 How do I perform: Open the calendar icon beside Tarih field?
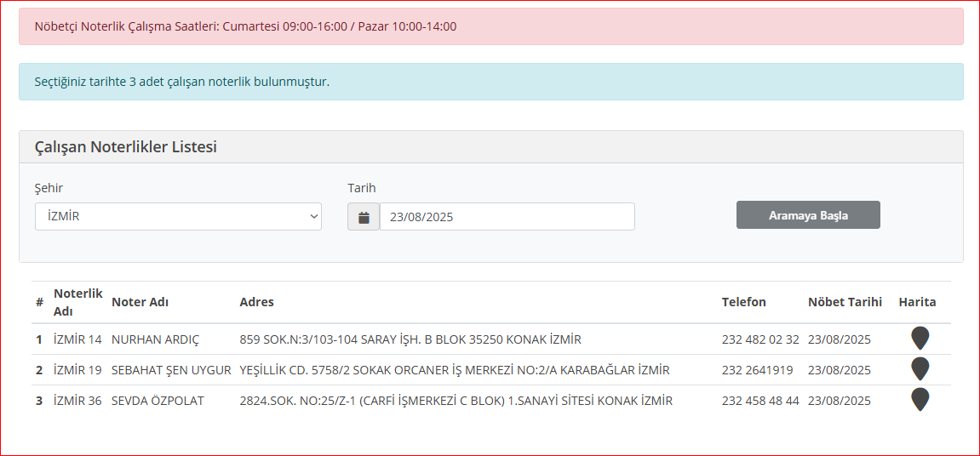364,217
